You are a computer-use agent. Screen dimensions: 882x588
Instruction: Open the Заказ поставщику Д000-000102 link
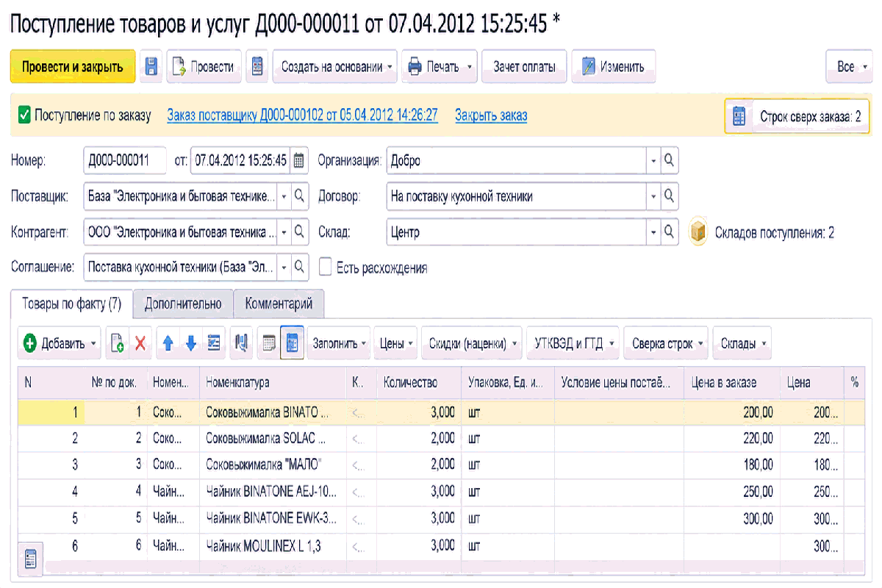pyautogui.click(x=303, y=115)
